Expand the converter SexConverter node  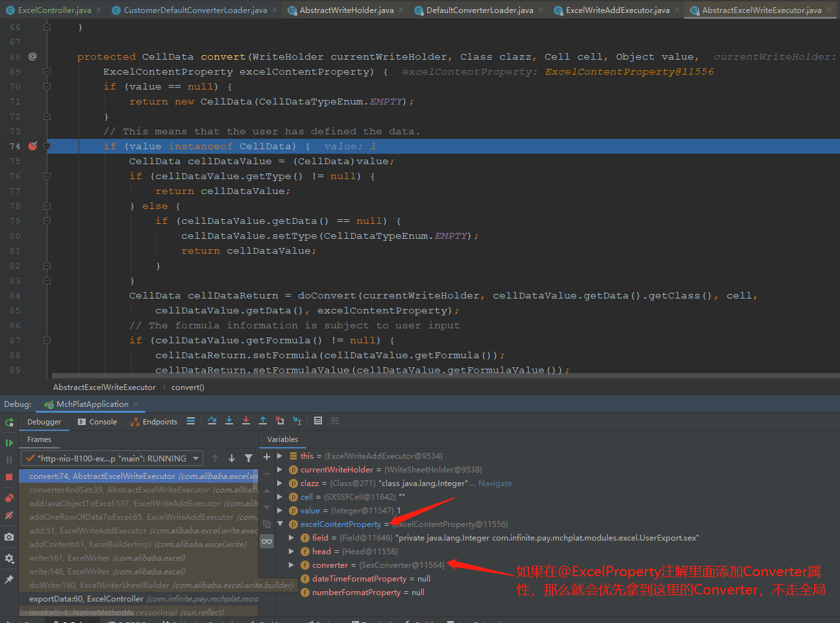pyautogui.click(x=291, y=565)
